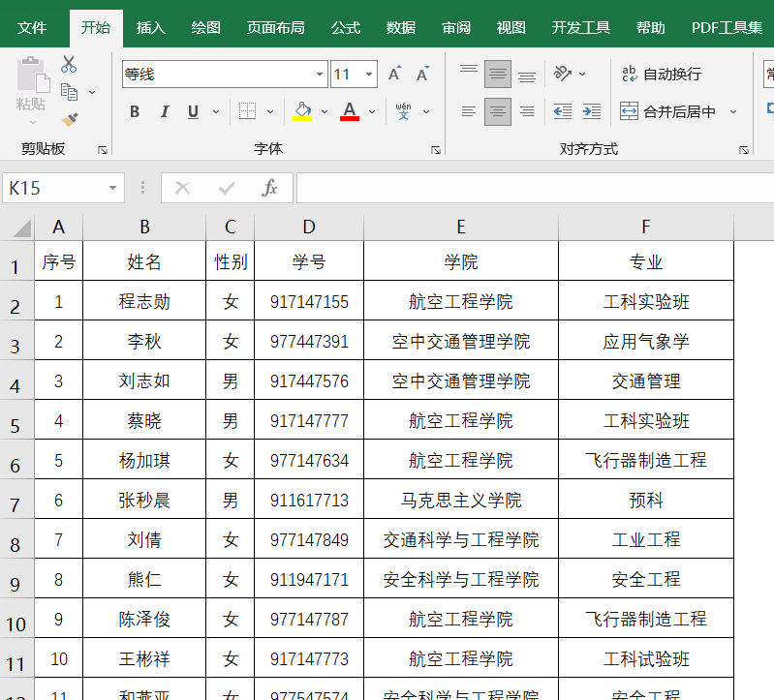Click cell with 马克思主义学院
The width and height of the screenshot is (774, 700).
click(460, 501)
